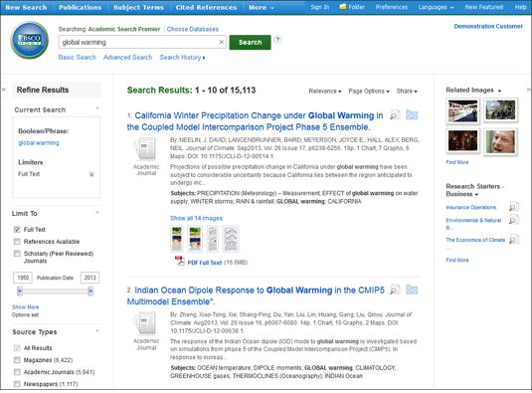Viewport: 532px width, 393px height.
Task: Open Preferences in the top bar
Action: click(391, 7)
